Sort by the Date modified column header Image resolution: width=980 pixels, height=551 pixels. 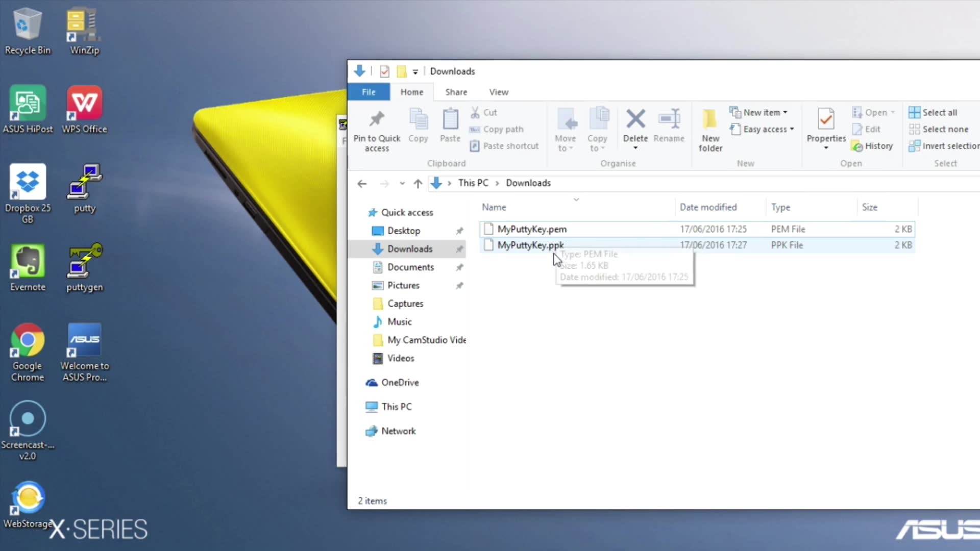708,207
